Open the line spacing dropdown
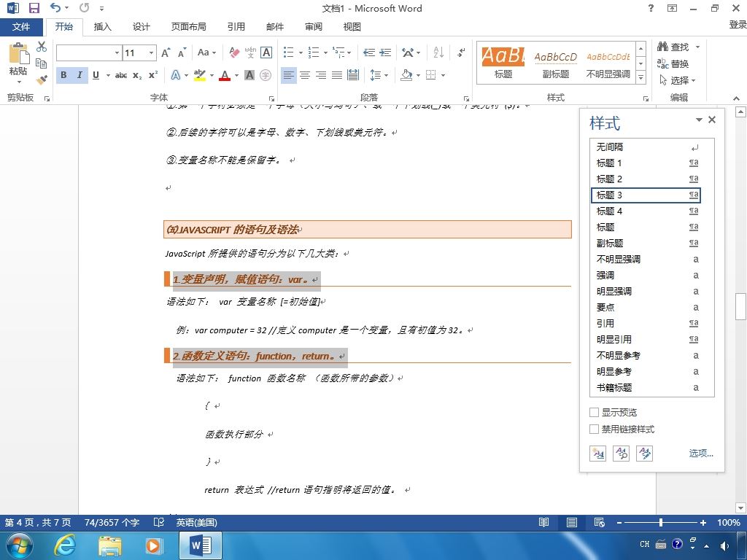747x560 pixels. tap(379, 75)
